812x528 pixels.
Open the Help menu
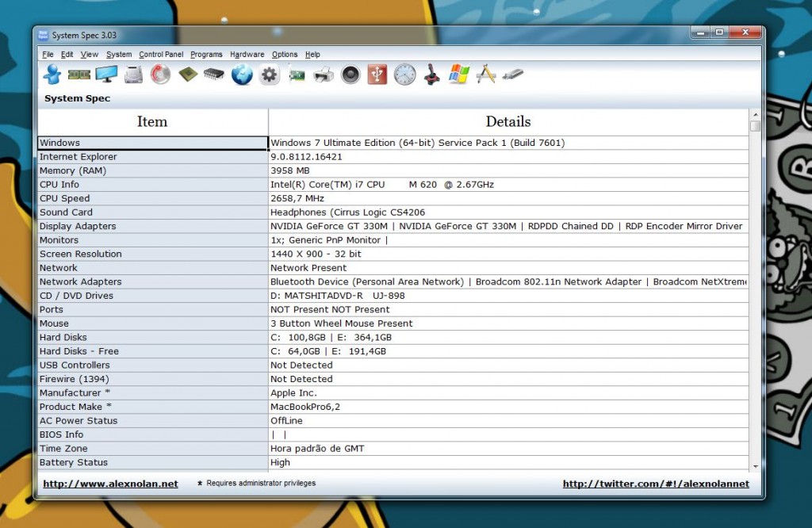pos(312,55)
